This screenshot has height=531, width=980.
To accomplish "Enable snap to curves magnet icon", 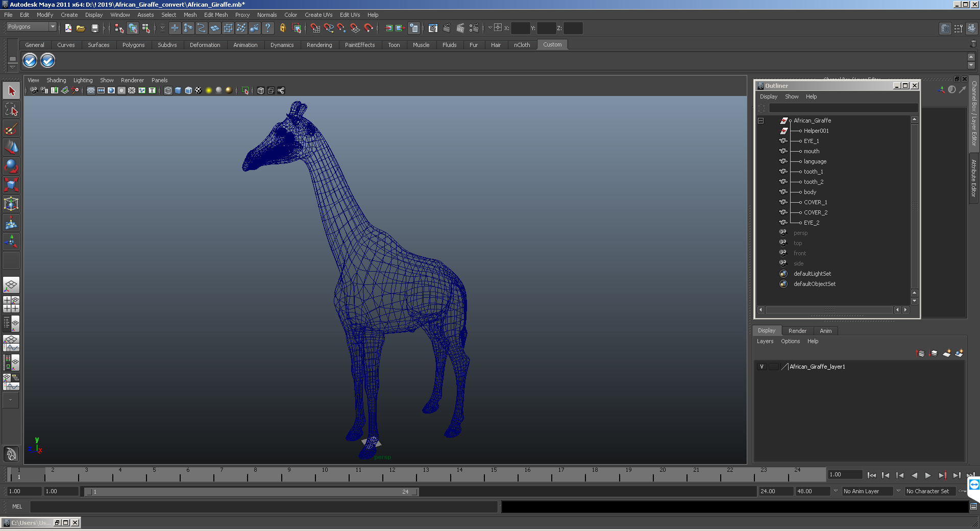I will click(329, 28).
